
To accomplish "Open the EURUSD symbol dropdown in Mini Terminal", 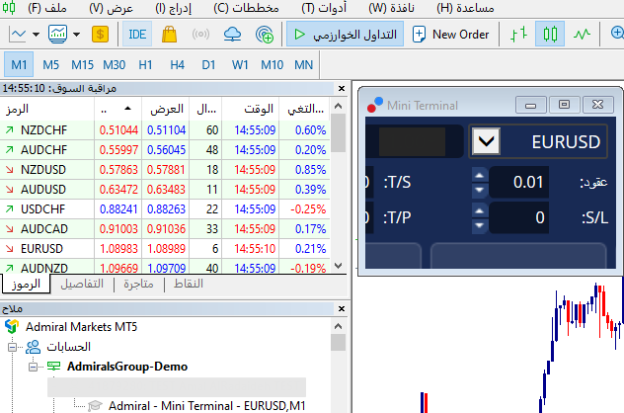I will coord(486,141).
